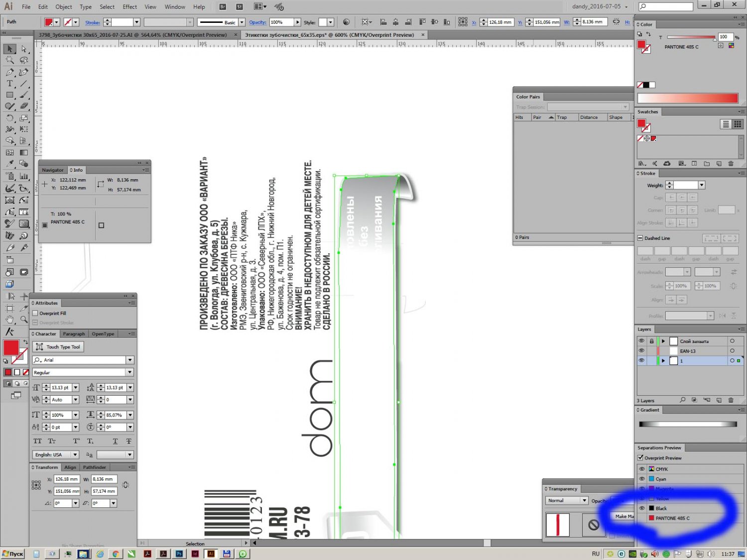Select the Rectangle tool

click(9, 95)
